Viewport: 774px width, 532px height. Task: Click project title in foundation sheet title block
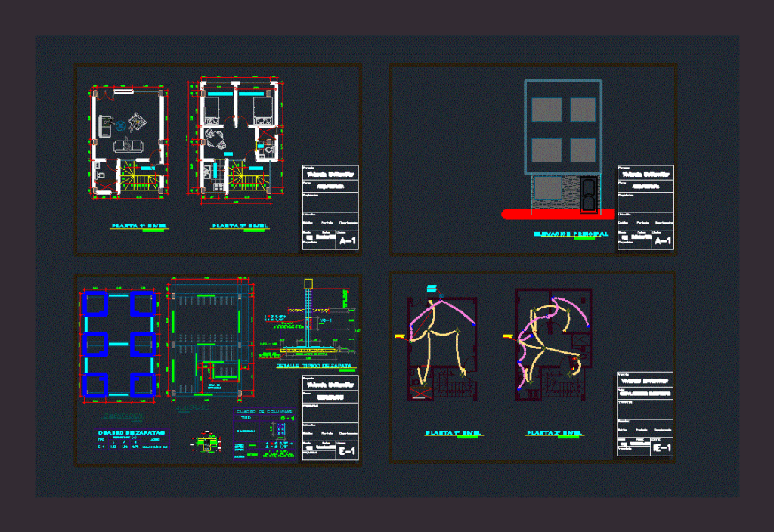(x=330, y=385)
